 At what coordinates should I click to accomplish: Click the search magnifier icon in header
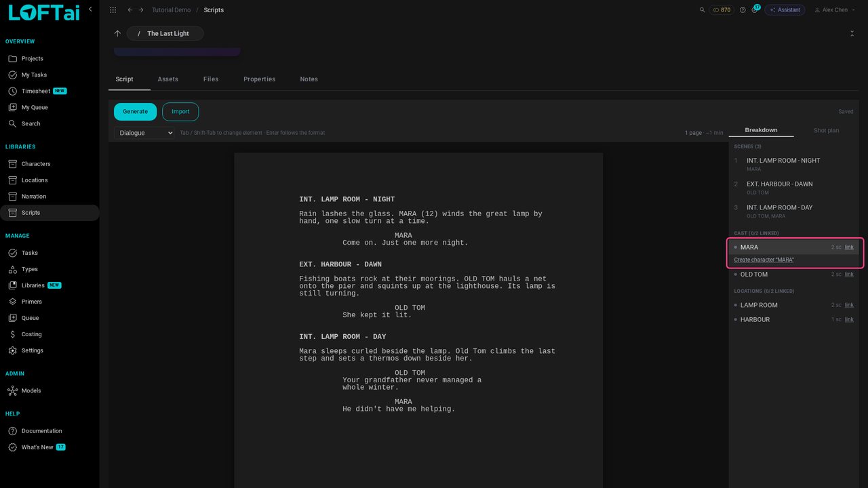coord(702,10)
